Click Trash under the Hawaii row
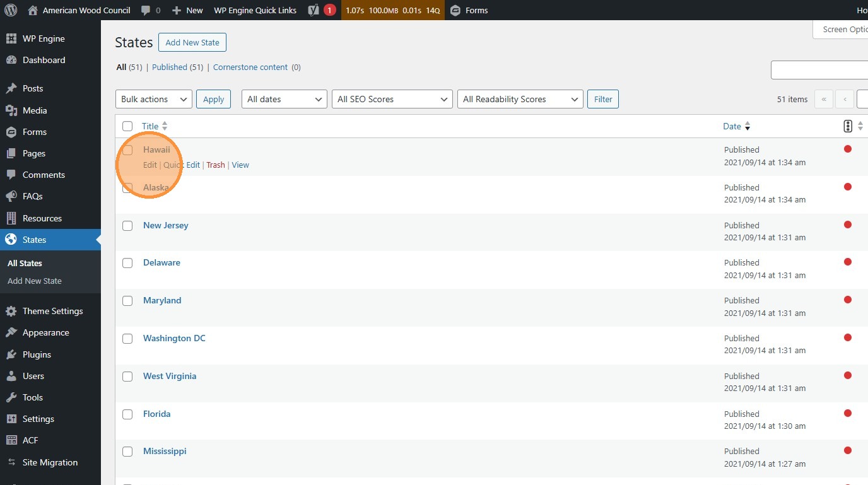Viewport: 868px width, 485px height. [x=216, y=165]
